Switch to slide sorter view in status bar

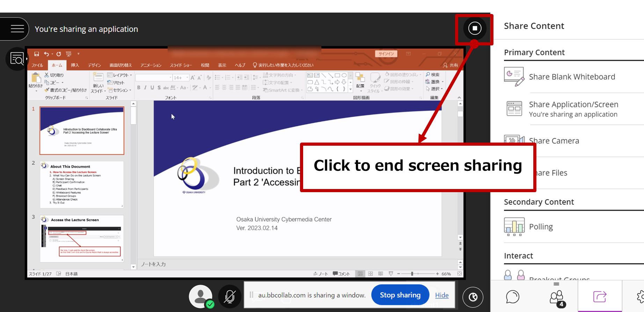coord(370,274)
